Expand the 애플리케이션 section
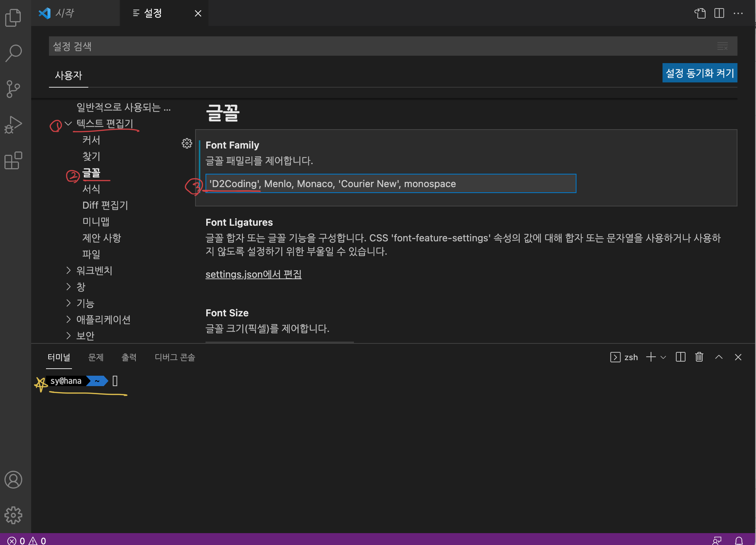The width and height of the screenshot is (756, 545). click(68, 319)
